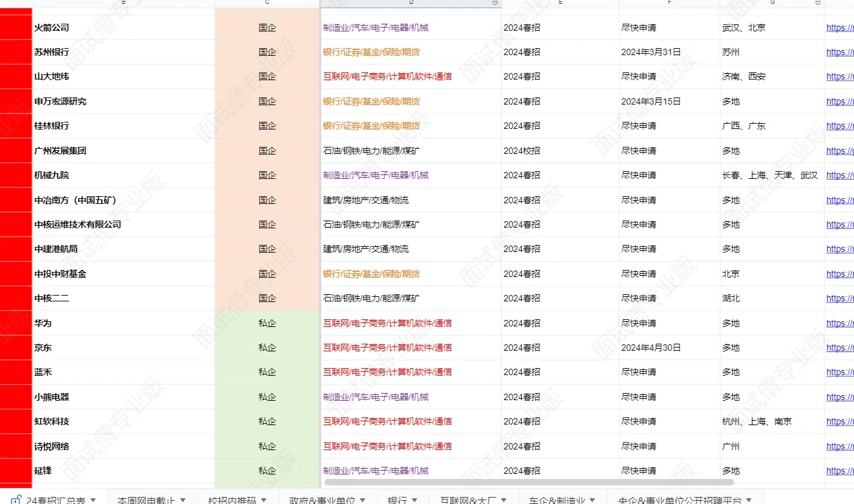The width and height of the screenshot is (854, 504).
Task: Open the dropdown arrow of 24春招汇总表 tab
Action: point(93,500)
